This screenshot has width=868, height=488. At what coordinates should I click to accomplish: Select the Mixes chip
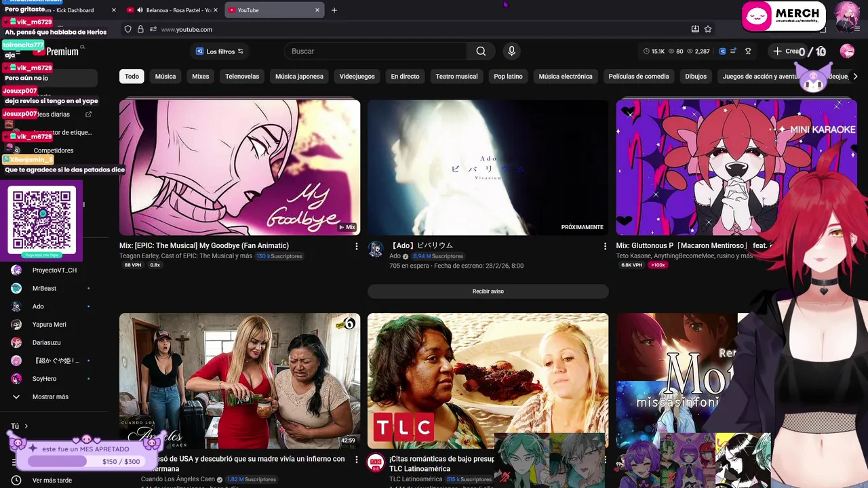201,77
